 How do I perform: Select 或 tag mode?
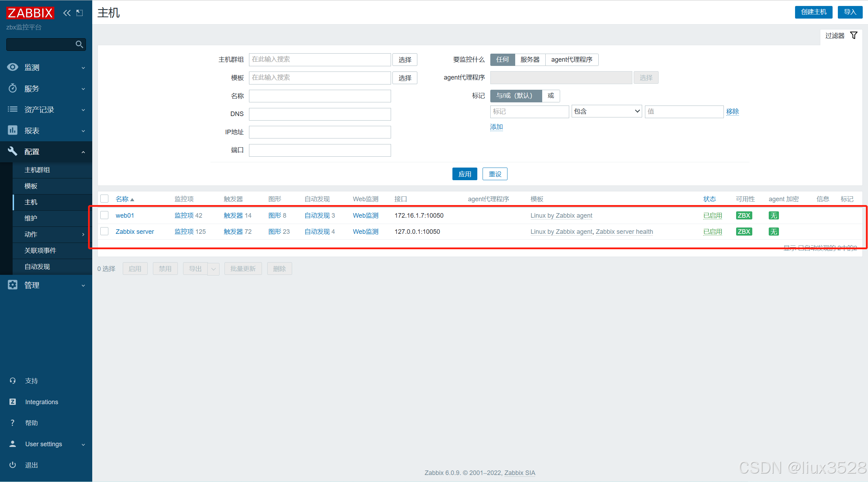pos(551,96)
